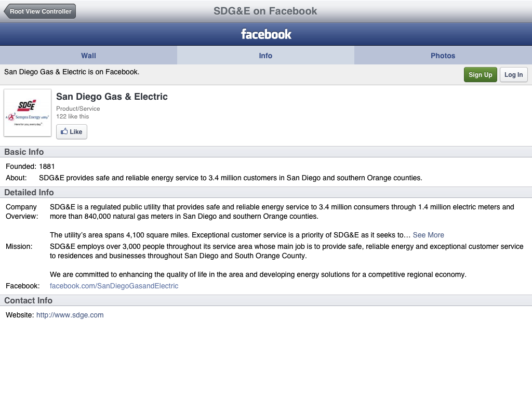Click the 'San Diego Gas & Electric is on Facebook.' text
The height and width of the screenshot is (399, 532).
[x=72, y=72]
